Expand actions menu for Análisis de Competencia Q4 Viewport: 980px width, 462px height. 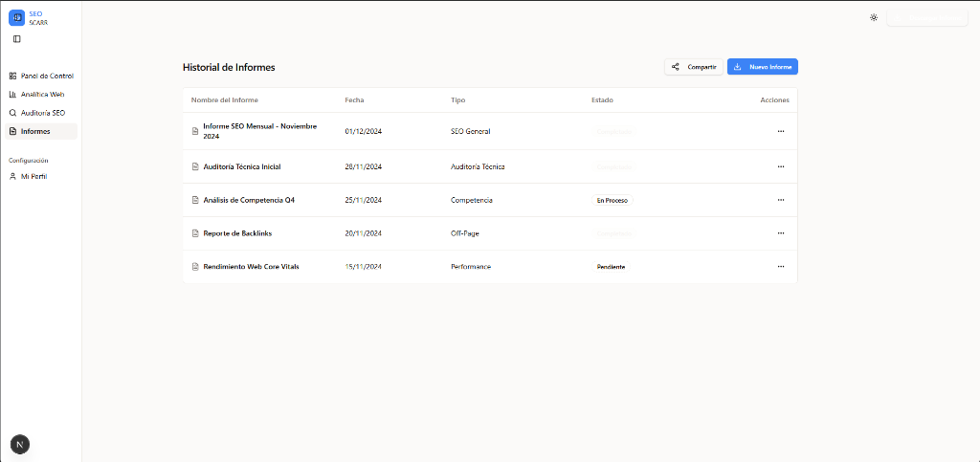pos(781,200)
